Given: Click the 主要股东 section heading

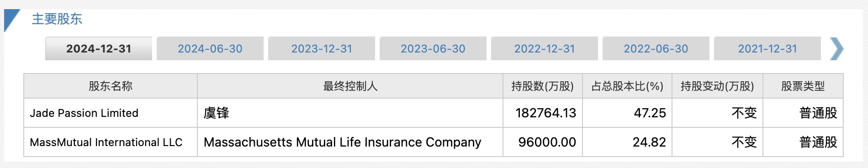Looking at the screenshot, I should tap(57, 19).
